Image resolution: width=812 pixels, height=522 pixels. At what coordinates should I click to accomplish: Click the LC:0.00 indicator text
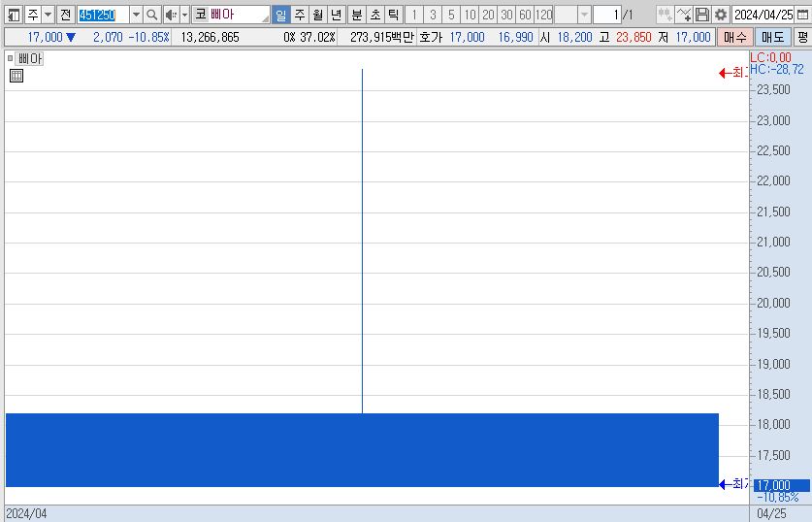click(770, 57)
